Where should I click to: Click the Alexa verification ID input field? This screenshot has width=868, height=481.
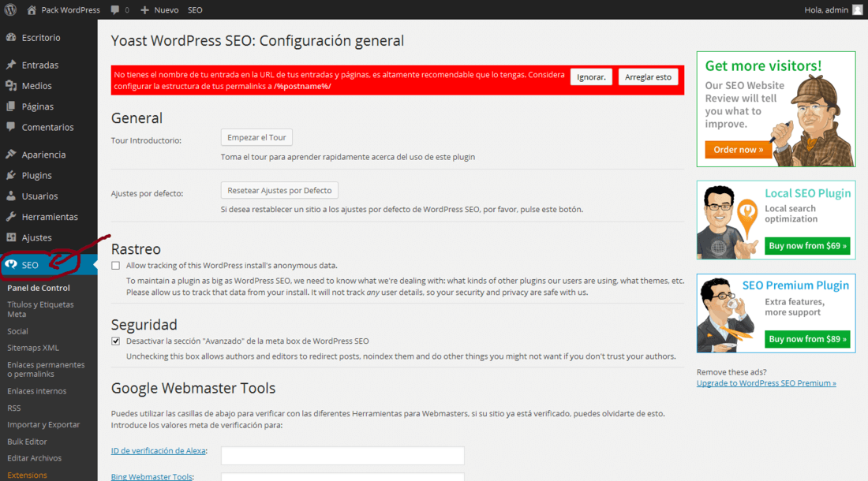[x=342, y=456]
